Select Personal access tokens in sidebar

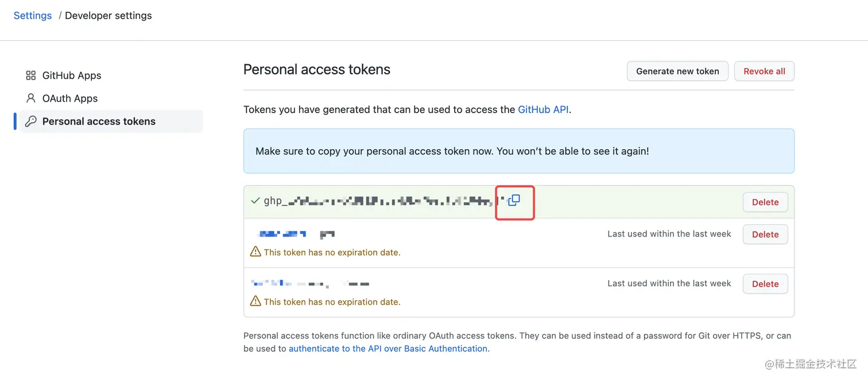(x=111, y=122)
